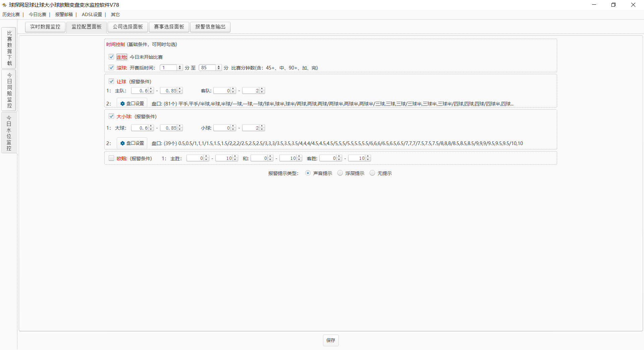Click the 欧赔 客胜 minimum stepper
Screen dimensions: 644x350
coord(339,158)
